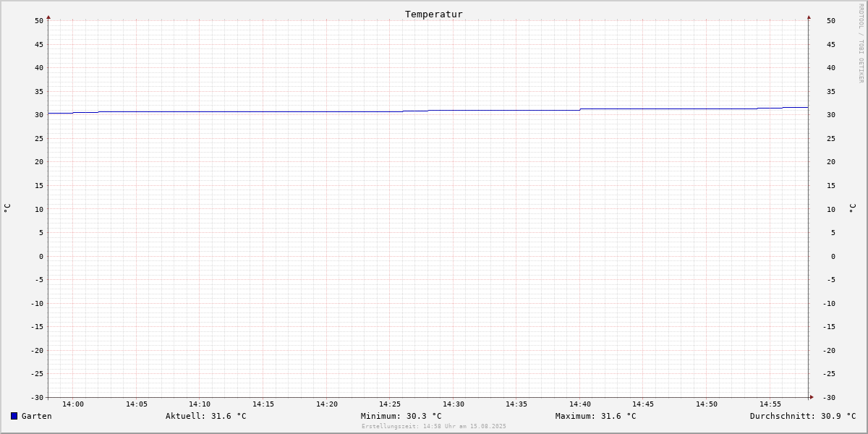
Task: Click the Garten legend label
Action: pos(37,416)
